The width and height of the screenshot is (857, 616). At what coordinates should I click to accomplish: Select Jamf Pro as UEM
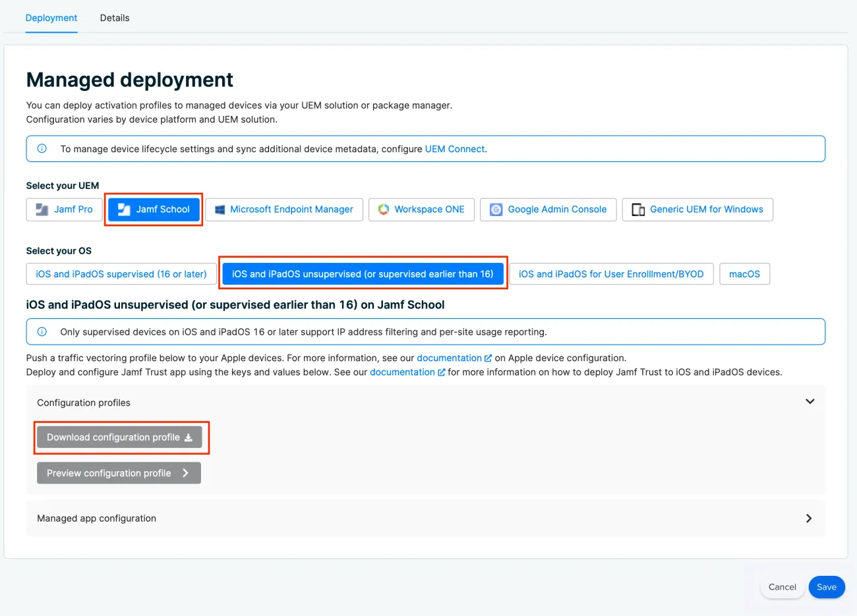65,210
